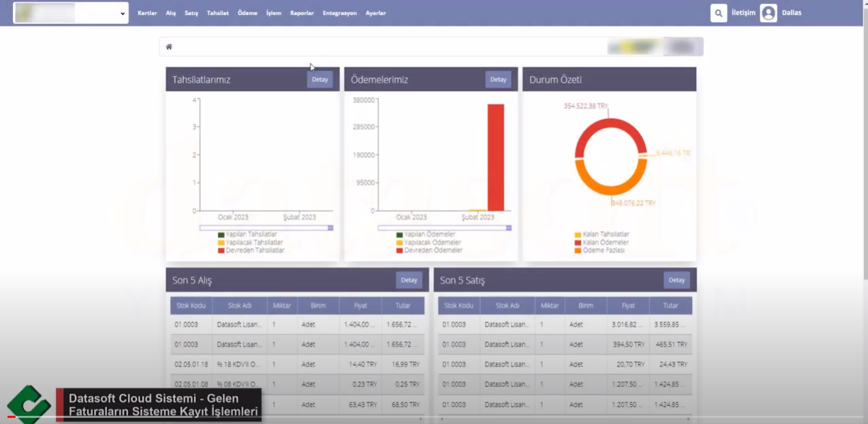This screenshot has height=424, width=868.
Task: Click Detay button in Tahsilatlarımız panel
Action: pyautogui.click(x=320, y=79)
